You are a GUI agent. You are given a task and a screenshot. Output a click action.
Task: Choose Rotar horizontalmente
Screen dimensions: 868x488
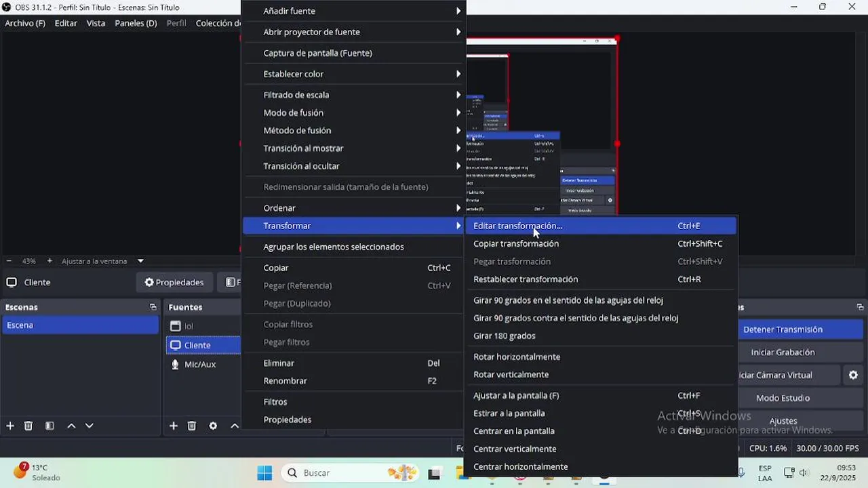click(601, 357)
